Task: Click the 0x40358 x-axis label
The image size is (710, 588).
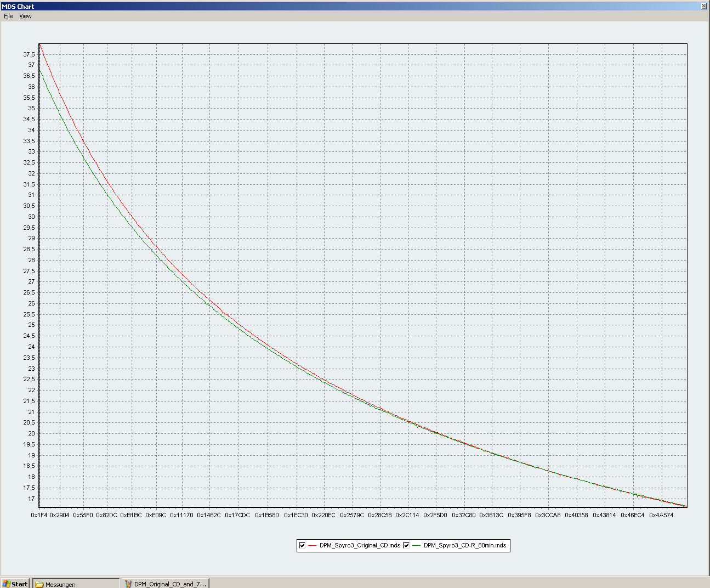Action: [x=576, y=515]
